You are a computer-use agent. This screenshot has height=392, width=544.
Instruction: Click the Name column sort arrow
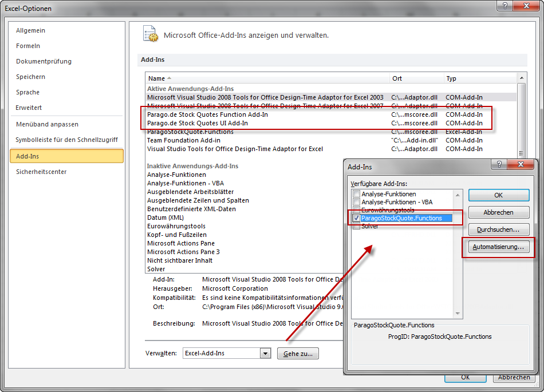169,78
